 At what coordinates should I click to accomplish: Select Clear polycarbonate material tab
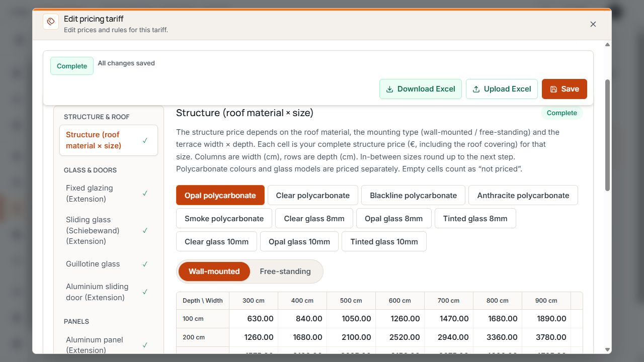coord(313,196)
